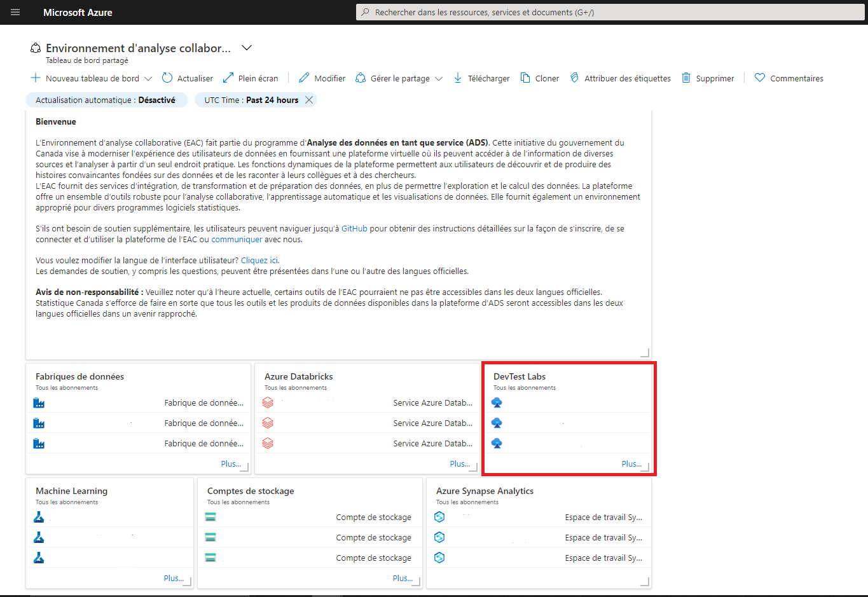This screenshot has width=868, height=597.
Task: Click second Databricks icon in Azure Databricks tile
Action: coord(268,423)
